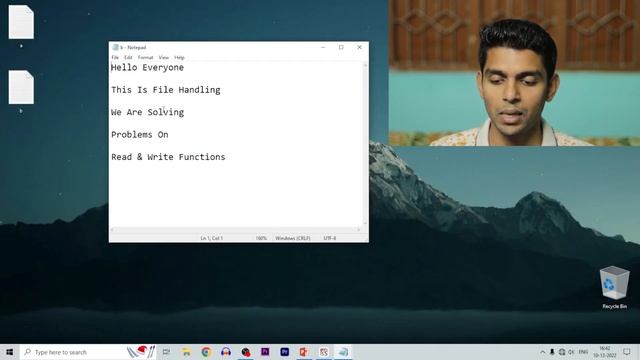Open the taskbar clock and date
The height and width of the screenshot is (360, 640).
point(605,352)
